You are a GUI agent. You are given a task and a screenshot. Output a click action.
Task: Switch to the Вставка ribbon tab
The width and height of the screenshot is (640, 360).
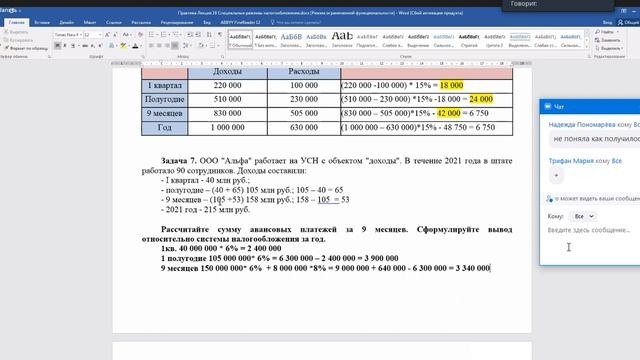coord(42,22)
